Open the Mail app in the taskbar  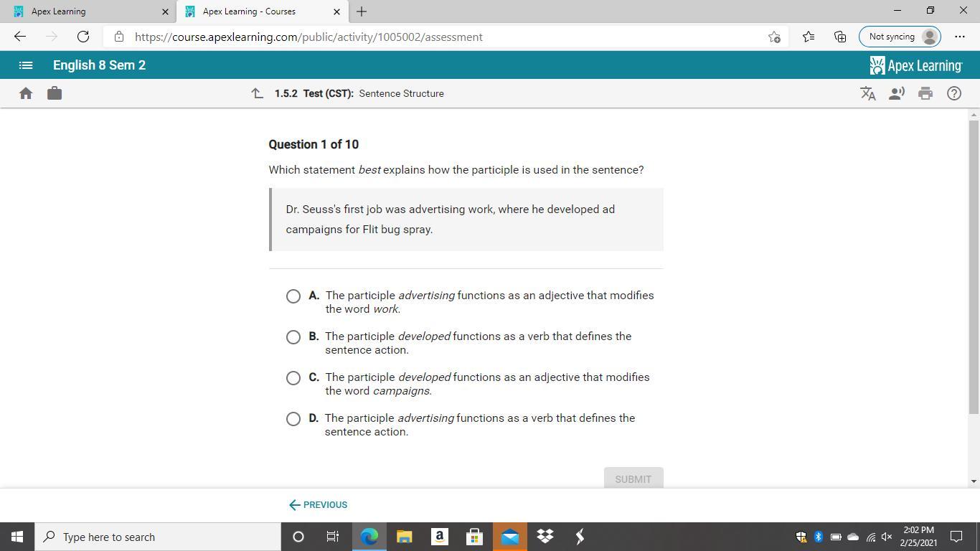[x=510, y=537]
